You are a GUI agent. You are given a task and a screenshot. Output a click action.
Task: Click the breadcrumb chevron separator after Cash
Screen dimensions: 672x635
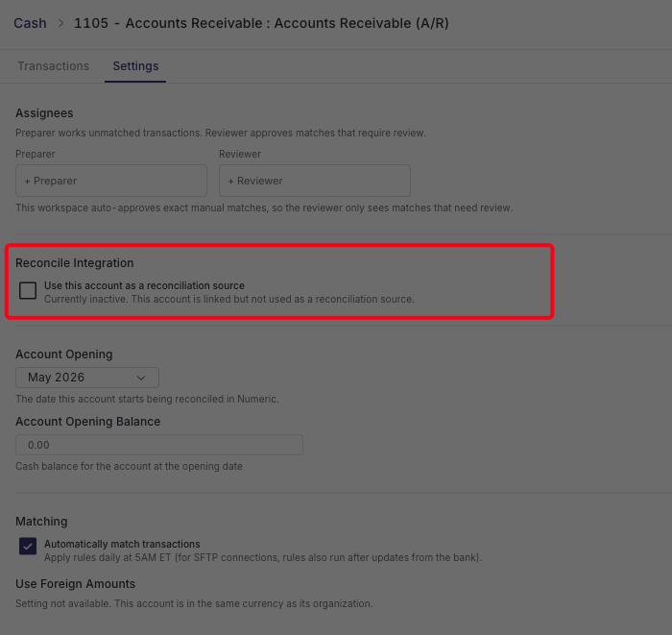60,23
